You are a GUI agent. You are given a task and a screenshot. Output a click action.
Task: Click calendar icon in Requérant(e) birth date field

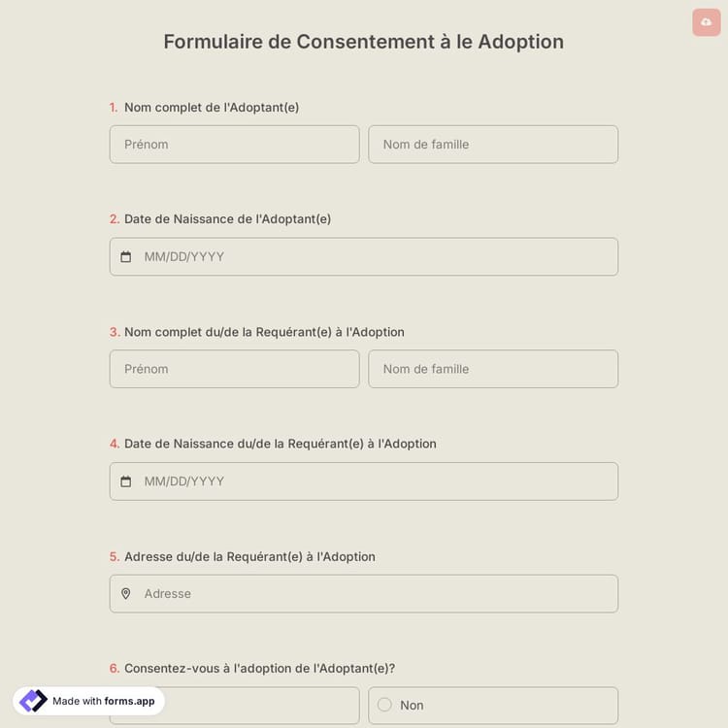coord(126,481)
